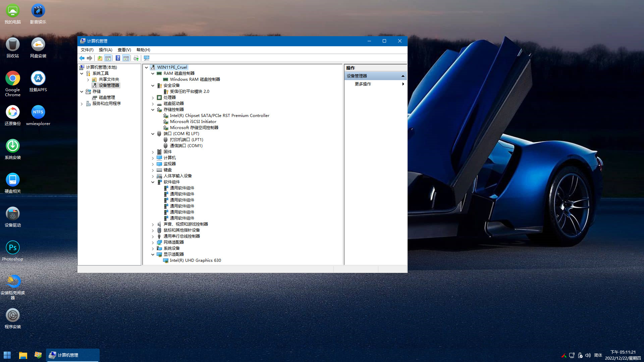Image resolution: width=644 pixels, height=362 pixels.
Task: Select Microsoft 存储空间控制器 device
Action: pyautogui.click(x=194, y=128)
